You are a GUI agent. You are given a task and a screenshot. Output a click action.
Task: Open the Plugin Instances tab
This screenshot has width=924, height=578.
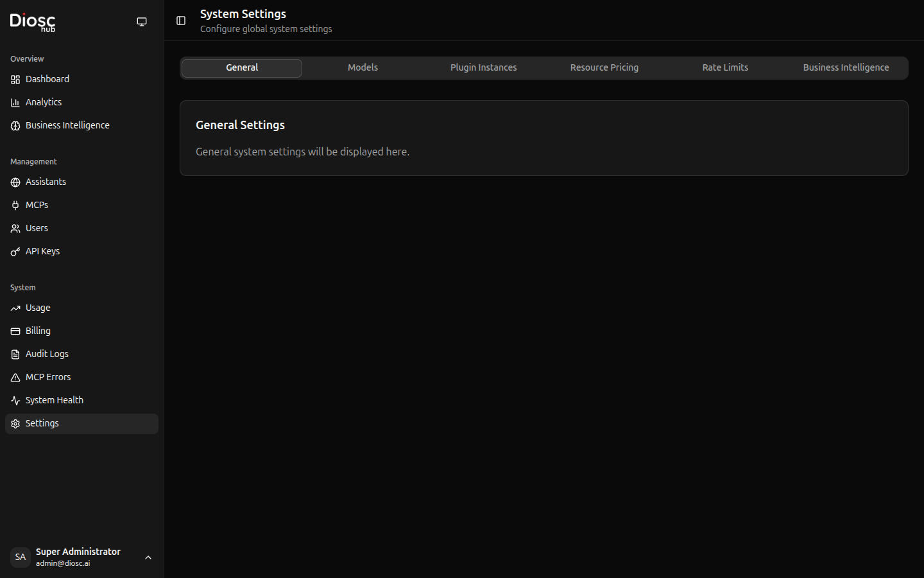[483, 67]
